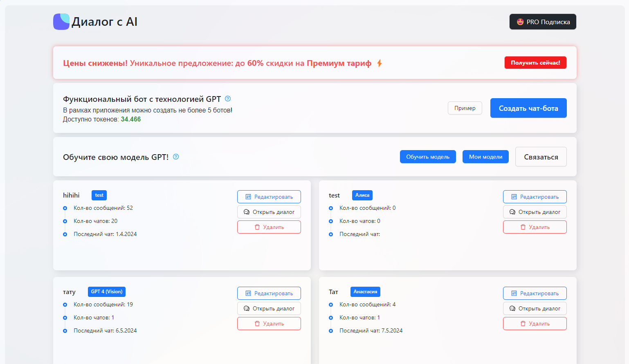Click Обучить модель
This screenshot has width=629, height=364.
428,157
